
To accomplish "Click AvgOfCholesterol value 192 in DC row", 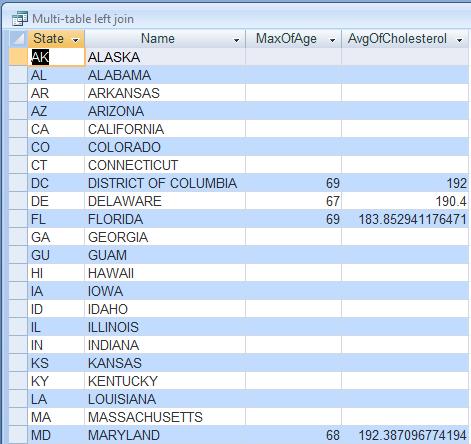I will [x=405, y=183].
